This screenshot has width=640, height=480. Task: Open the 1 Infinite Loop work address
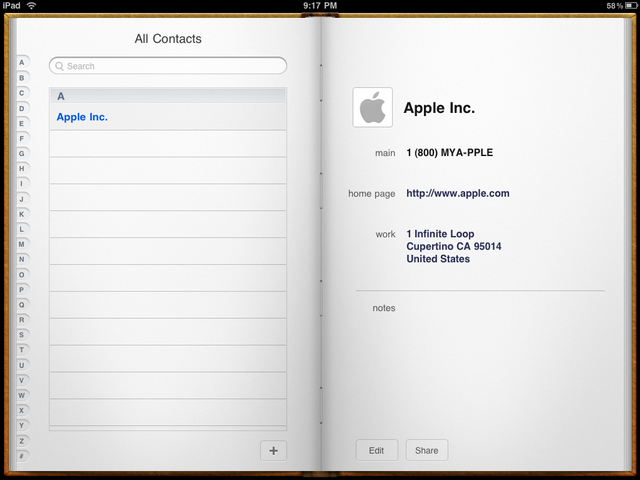453,246
